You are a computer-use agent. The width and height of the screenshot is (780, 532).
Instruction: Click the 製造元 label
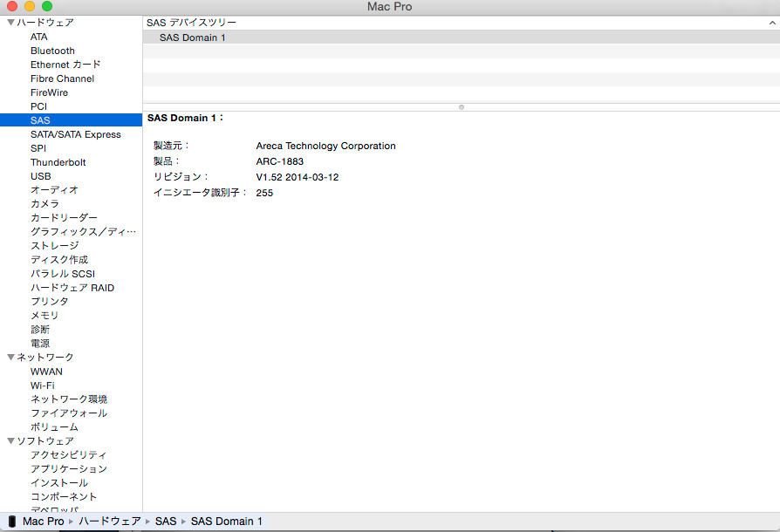point(171,146)
